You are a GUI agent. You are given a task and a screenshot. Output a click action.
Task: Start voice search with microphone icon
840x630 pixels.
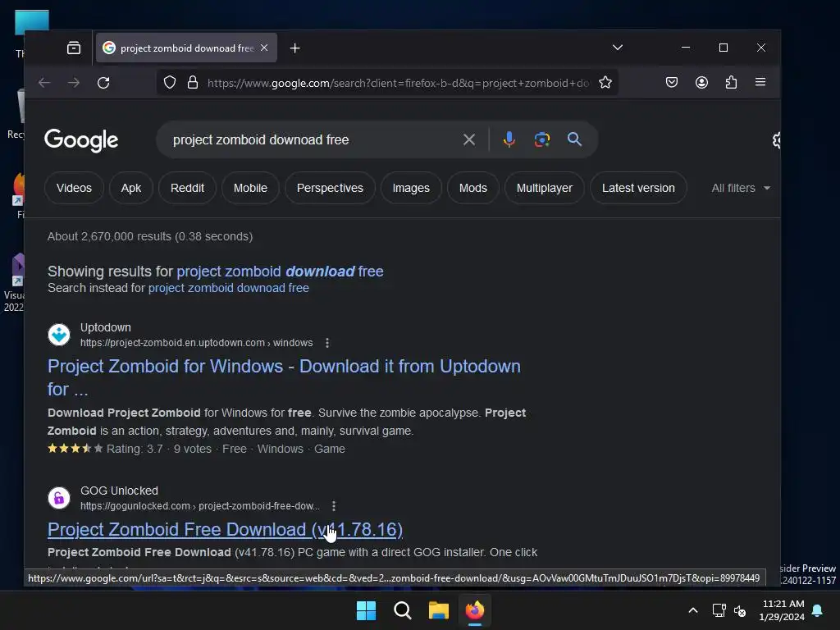[509, 139]
